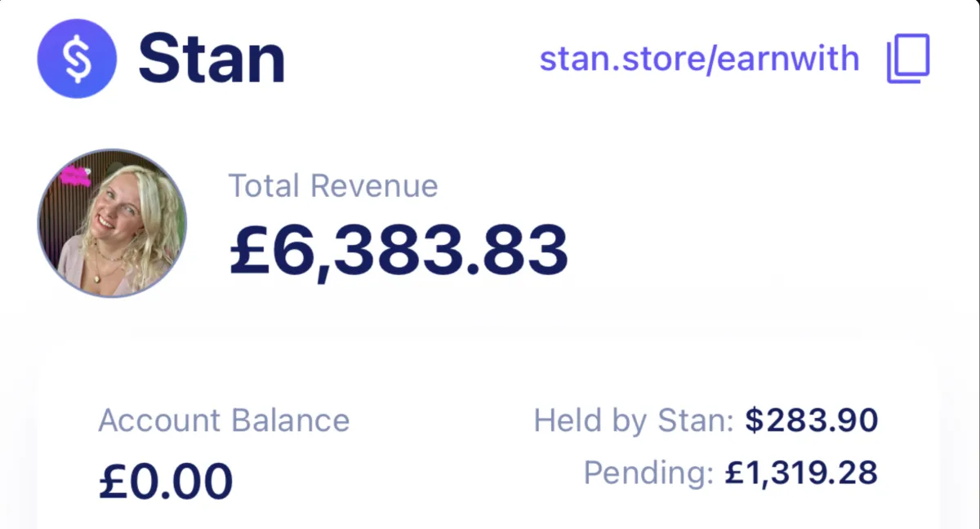This screenshot has height=529, width=980.
Task: Click the Stan wordmark title
Action: (x=212, y=59)
